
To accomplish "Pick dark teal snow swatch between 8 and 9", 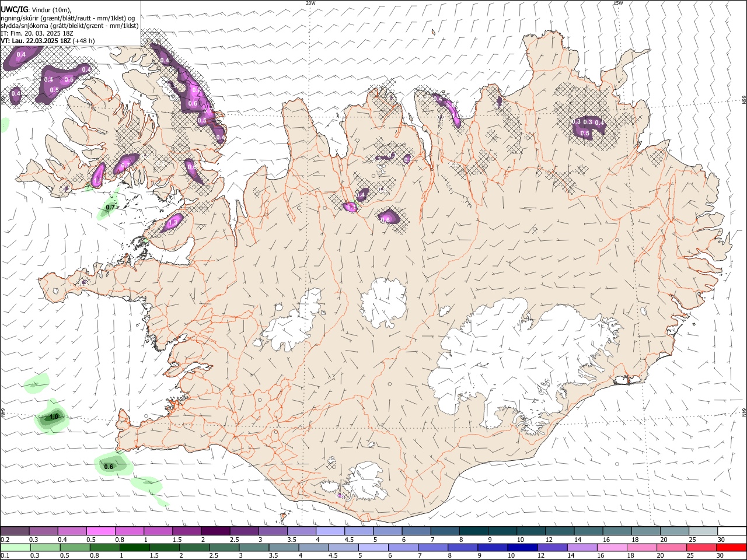I will 474,531.
